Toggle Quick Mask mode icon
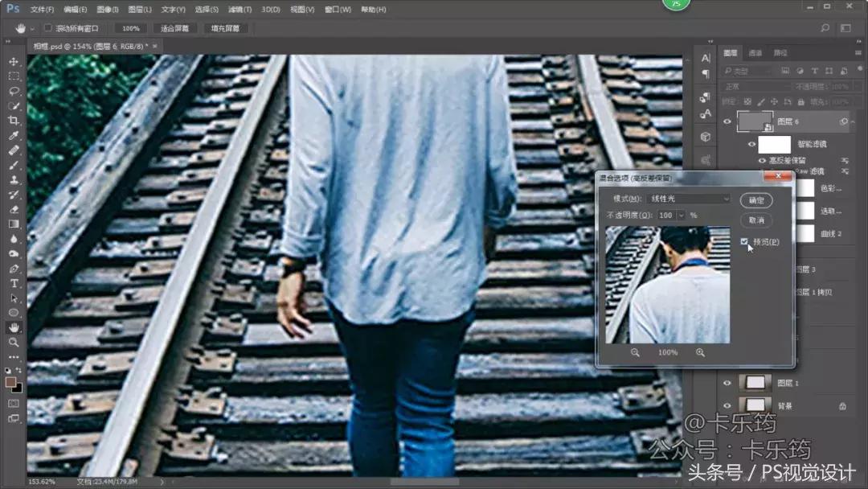 14,404
